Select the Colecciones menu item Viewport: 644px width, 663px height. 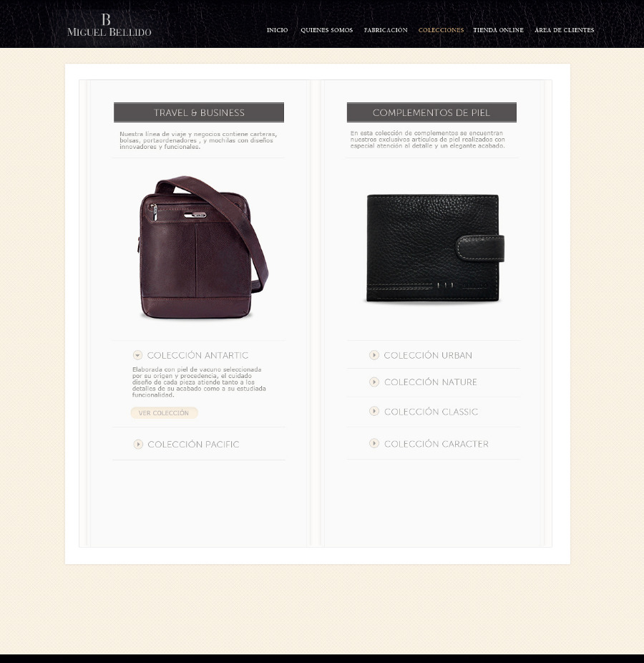[441, 30]
